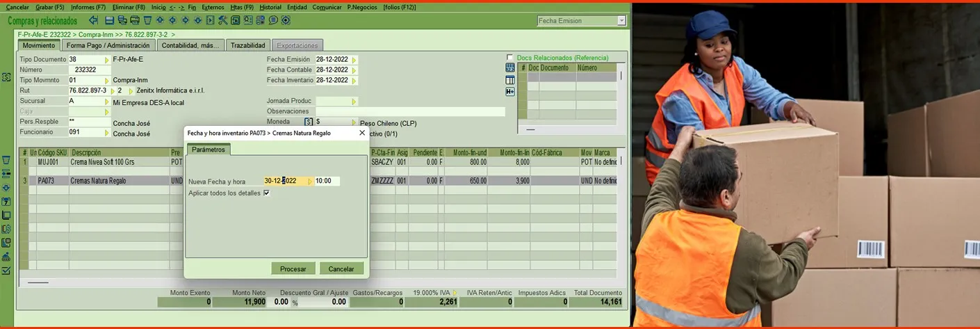The height and width of the screenshot is (329, 980).
Task: Uncheck Aplicar todos los detalles checkbox
Action: [266, 193]
